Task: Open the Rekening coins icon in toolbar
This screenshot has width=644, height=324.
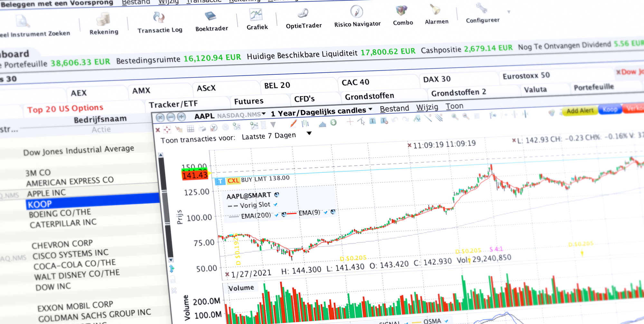Action: pyautogui.click(x=103, y=19)
